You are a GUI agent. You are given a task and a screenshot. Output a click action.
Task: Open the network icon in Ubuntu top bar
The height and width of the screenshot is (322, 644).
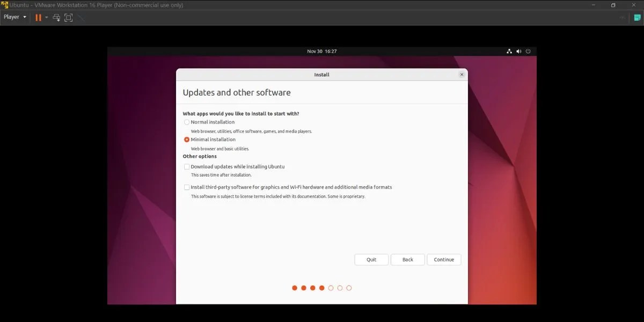pyautogui.click(x=509, y=51)
